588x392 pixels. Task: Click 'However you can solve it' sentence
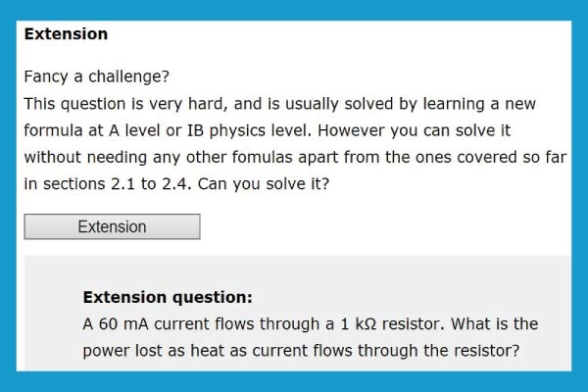pyautogui.click(x=414, y=130)
